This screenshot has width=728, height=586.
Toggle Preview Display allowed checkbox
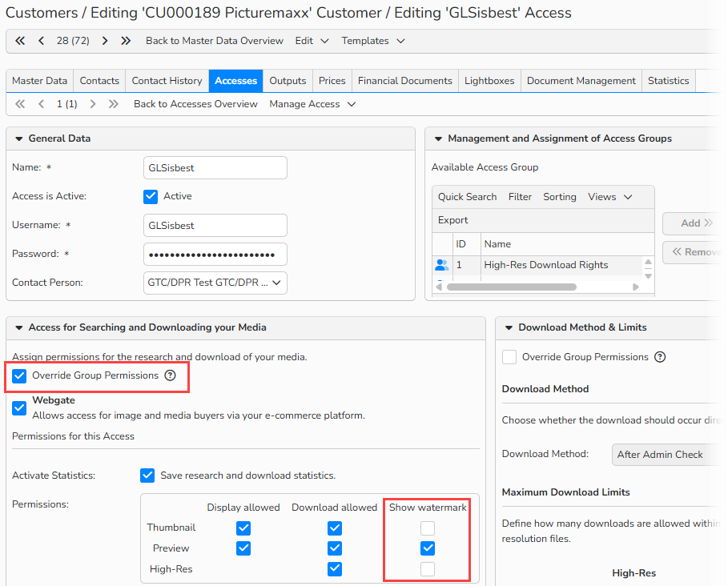tap(243, 548)
